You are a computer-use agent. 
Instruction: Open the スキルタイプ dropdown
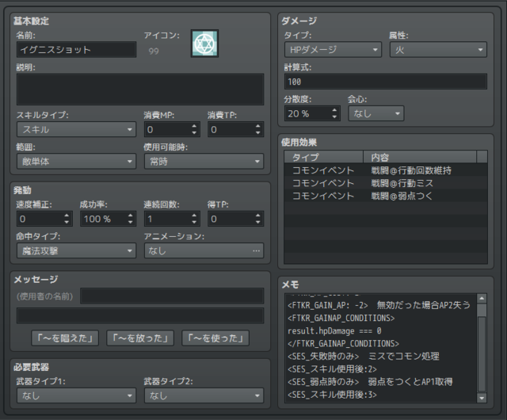click(x=76, y=129)
